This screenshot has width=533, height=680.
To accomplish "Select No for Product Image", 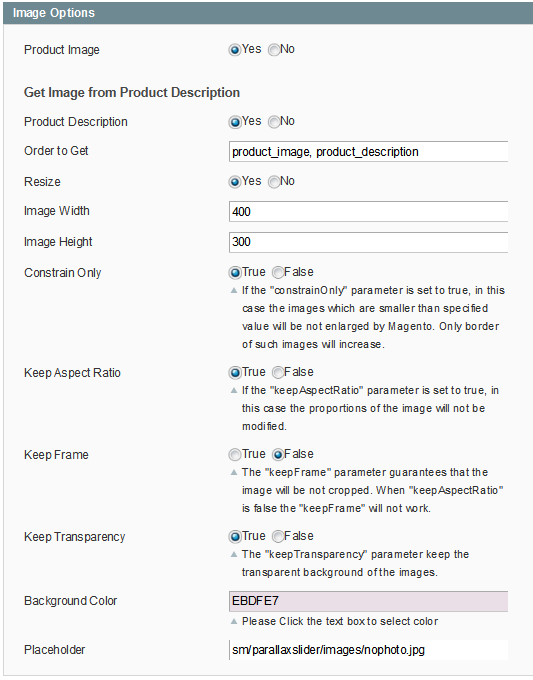I will point(274,50).
